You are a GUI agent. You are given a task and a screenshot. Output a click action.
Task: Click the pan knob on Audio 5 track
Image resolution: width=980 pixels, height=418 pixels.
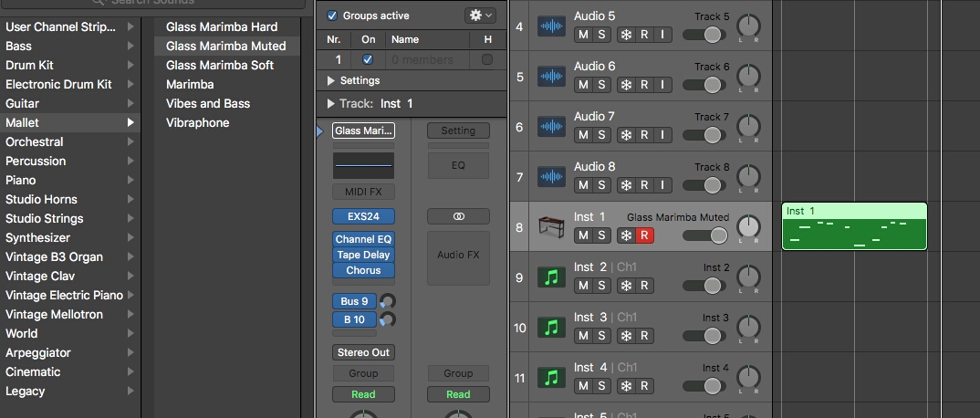pos(748,26)
